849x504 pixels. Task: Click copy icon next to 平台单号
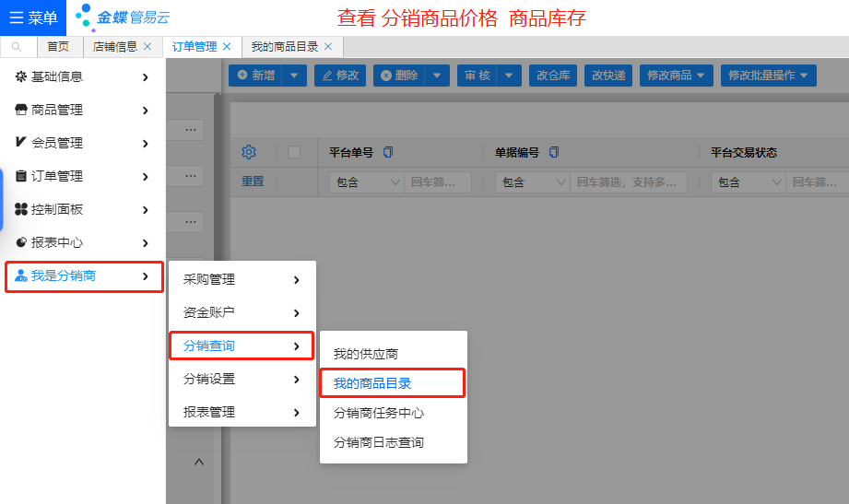(388, 152)
